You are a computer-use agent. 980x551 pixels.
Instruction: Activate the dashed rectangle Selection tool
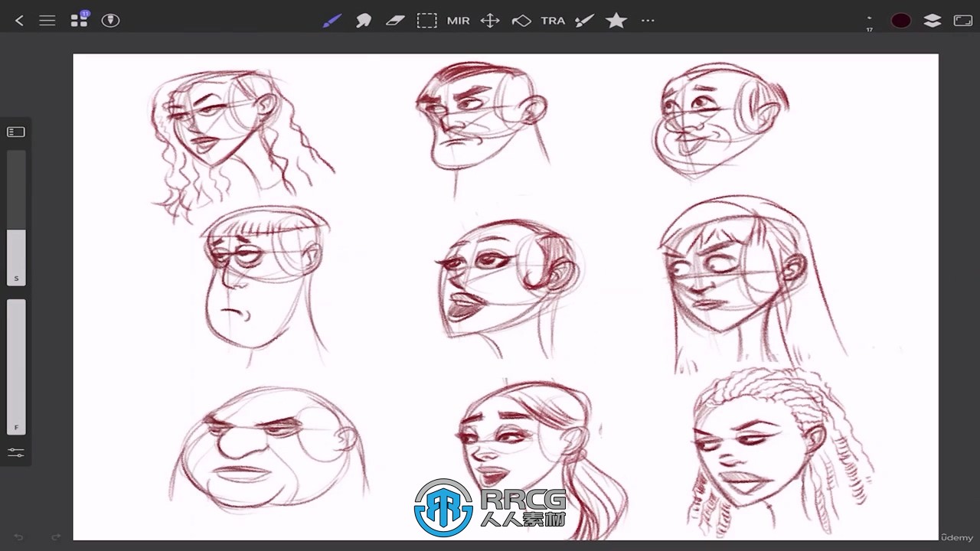coord(426,21)
